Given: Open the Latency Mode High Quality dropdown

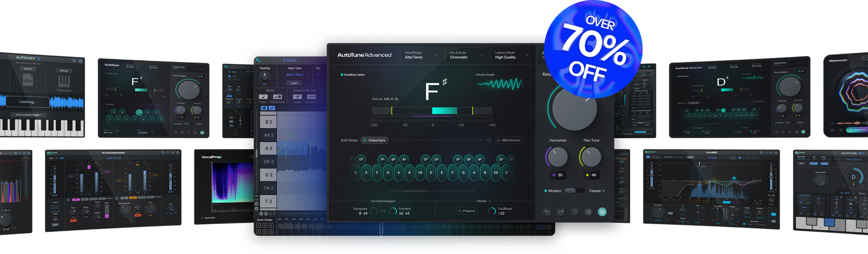Looking at the screenshot, I should (x=512, y=55).
